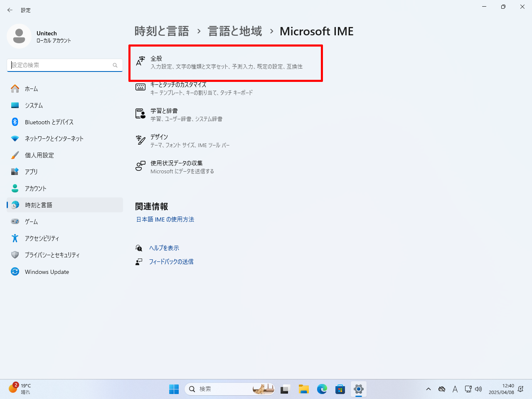The image size is (532, 399).
Task: Select プライバシーとセキュリティ in sidebar
Action: coord(65,255)
